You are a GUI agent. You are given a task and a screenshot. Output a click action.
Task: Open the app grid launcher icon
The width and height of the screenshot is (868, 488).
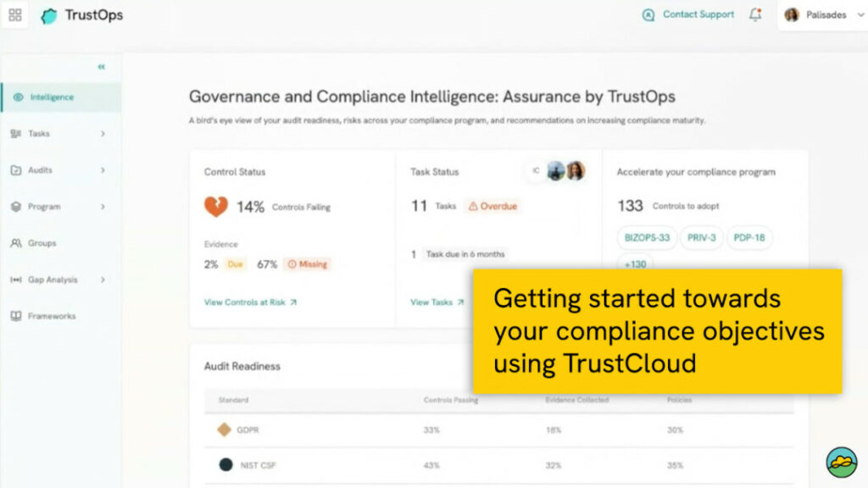pyautogui.click(x=15, y=15)
